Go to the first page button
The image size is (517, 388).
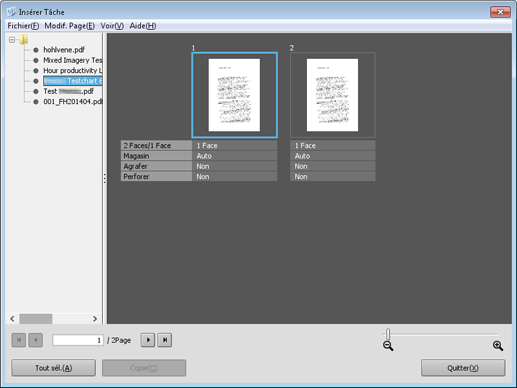tap(19, 340)
